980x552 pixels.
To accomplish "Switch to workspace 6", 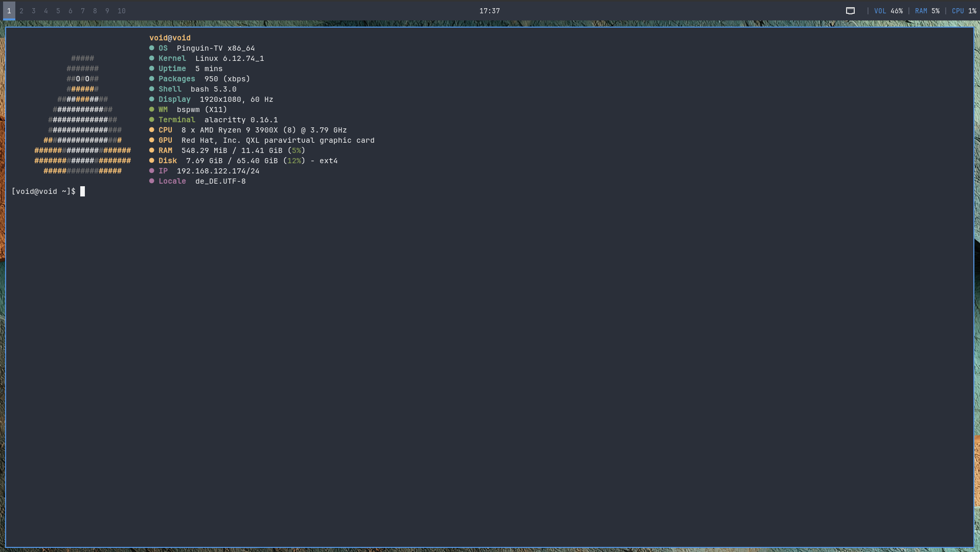I will coord(71,11).
